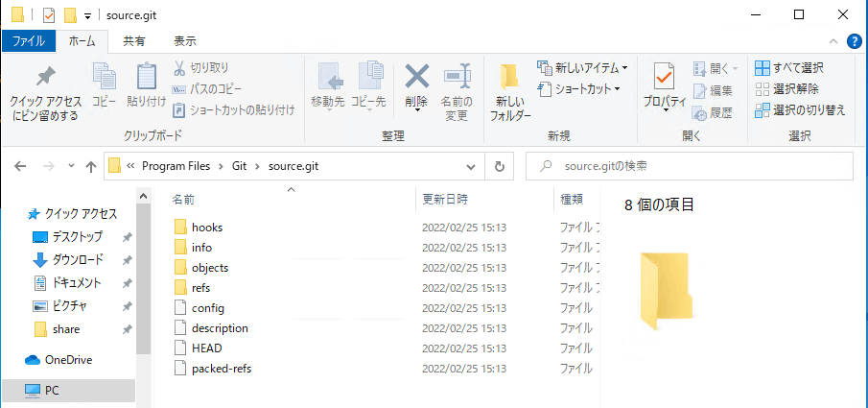This screenshot has width=868, height=408.
Task: Collapse the ribbon with the chevron
Action: [833, 41]
